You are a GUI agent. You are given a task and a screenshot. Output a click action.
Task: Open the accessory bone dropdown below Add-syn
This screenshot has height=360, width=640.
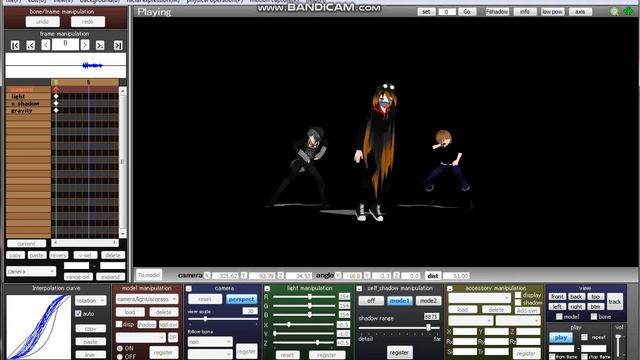point(518,321)
